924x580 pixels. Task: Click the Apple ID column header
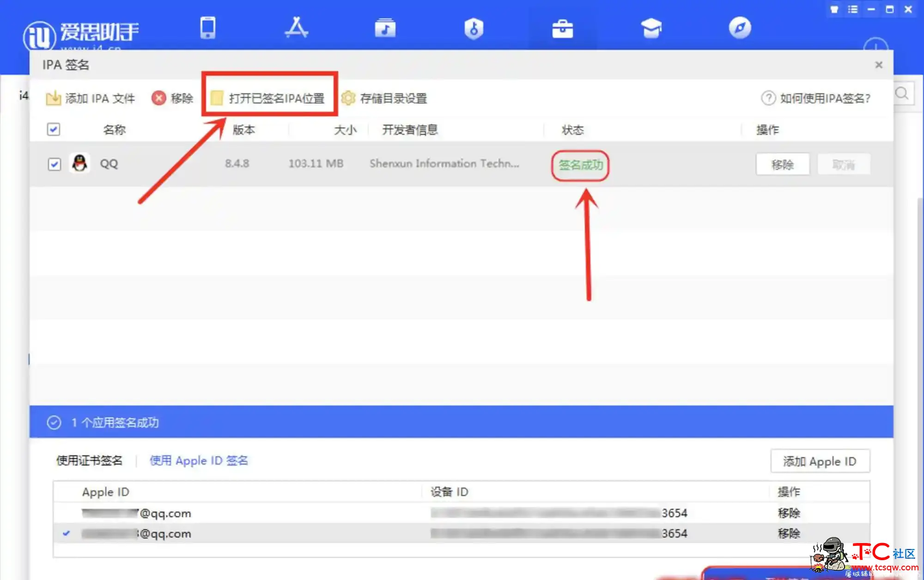click(106, 492)
